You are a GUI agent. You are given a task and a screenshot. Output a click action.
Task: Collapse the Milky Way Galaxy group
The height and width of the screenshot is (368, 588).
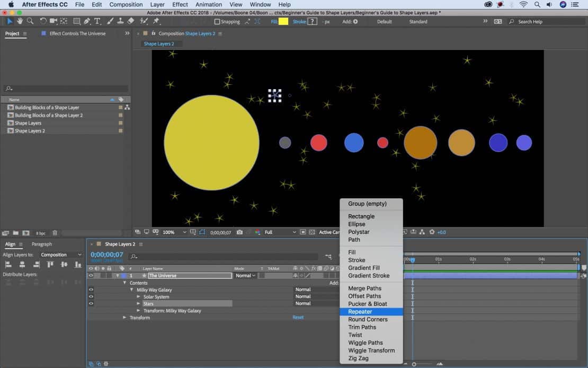132,290
